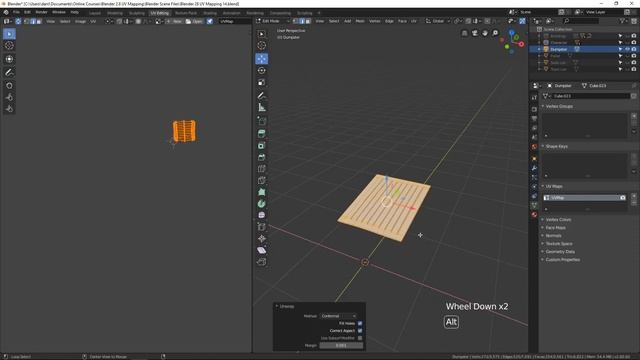Screen dimensions: 640x360
Task: Pick the Extrude Region tool
Action: (x=262, y=133)
